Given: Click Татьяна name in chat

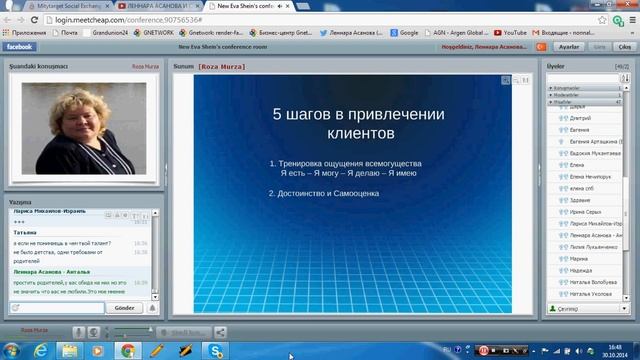Looking at the screenshot, I should (25, 233).
